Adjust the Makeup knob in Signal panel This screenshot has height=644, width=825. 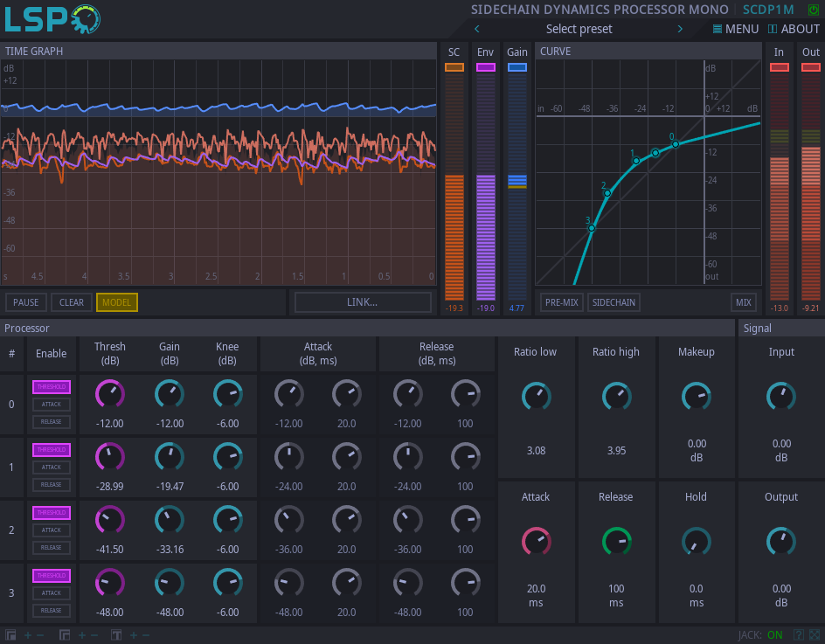pos(696,397)
